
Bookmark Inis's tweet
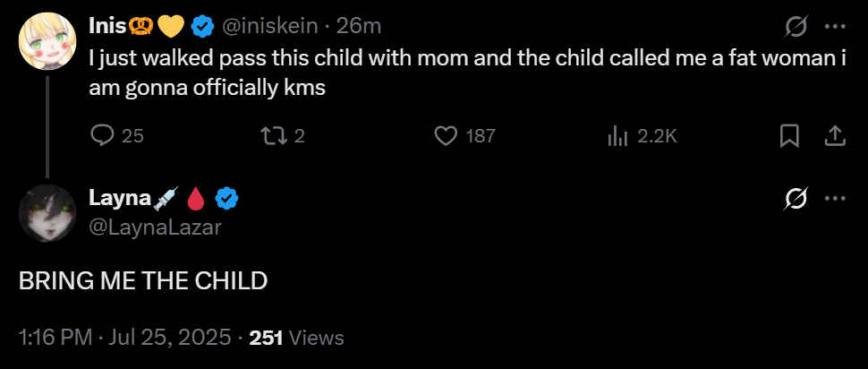pos(789,135)
